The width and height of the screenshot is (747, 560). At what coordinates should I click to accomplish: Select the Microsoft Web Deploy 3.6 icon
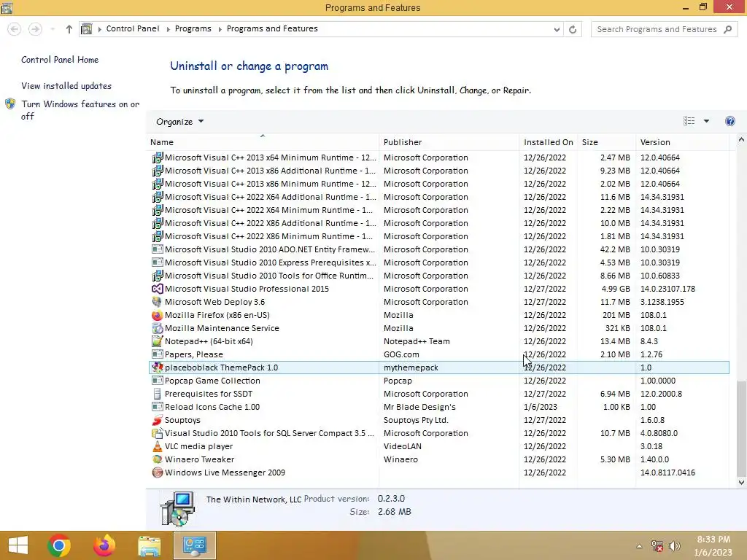158,302
